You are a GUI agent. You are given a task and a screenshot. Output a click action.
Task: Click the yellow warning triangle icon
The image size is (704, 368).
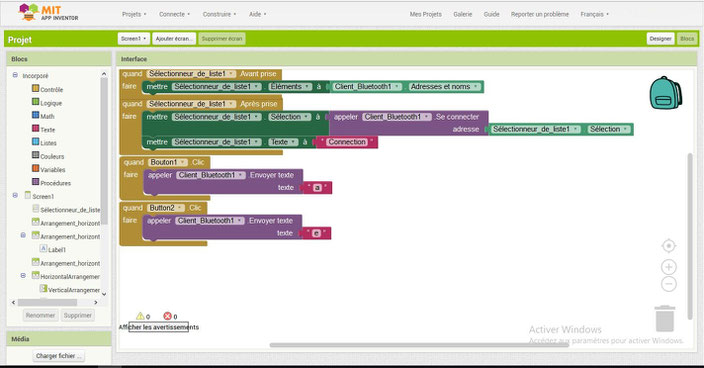point(140,316)
